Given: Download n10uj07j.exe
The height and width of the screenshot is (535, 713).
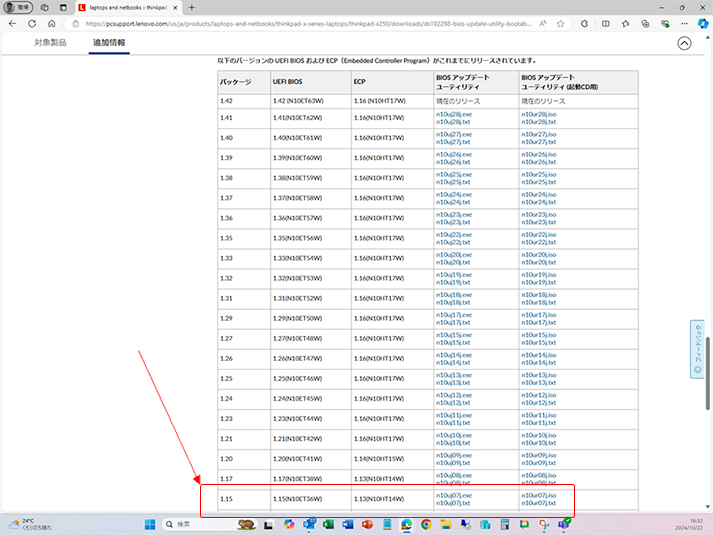Looking at the screenshot, I should click(454, 495).
